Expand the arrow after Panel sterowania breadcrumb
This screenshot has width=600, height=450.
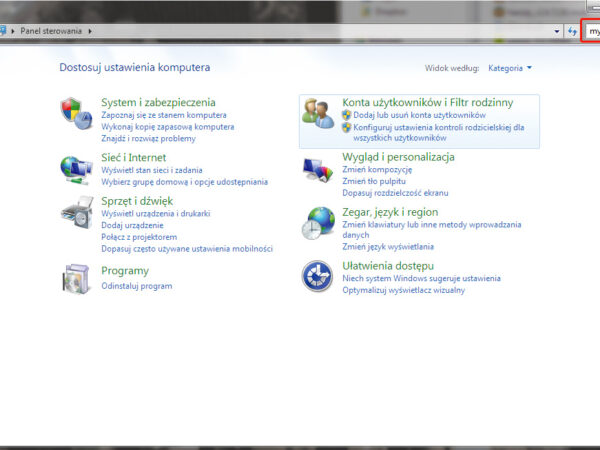[89, 31]
